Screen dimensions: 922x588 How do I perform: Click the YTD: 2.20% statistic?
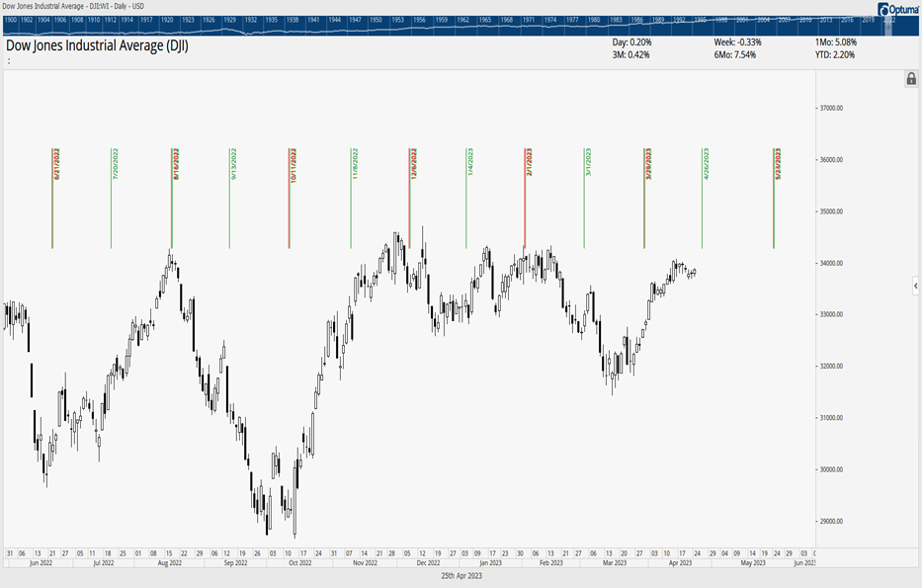(835, 54)
